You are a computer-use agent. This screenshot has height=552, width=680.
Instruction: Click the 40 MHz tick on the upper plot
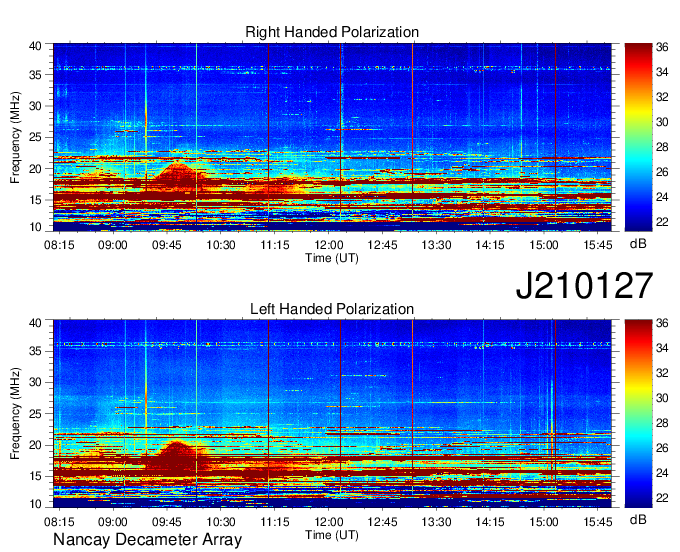coord(35,46)
